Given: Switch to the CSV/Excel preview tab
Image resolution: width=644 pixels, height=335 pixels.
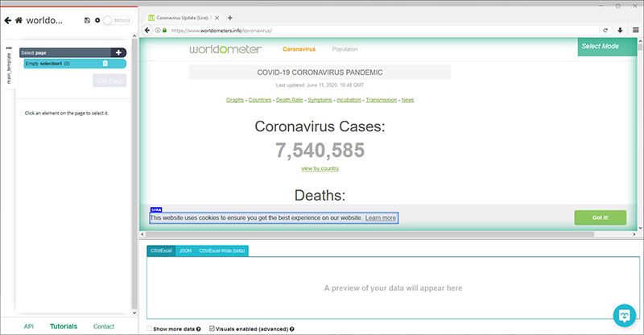Looking at the screenshot, I should [x=161, y=250].
